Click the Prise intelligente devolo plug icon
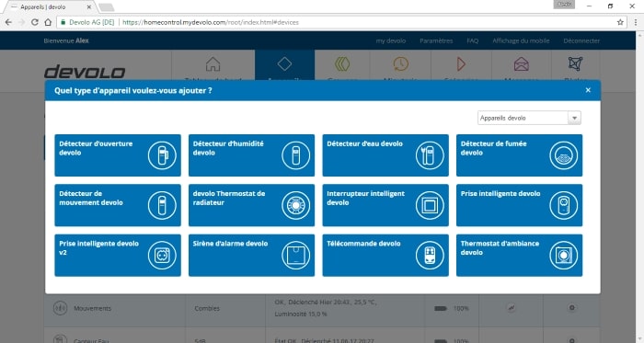The width and height of the screenshot is (644, 343). tap(563, 205)
